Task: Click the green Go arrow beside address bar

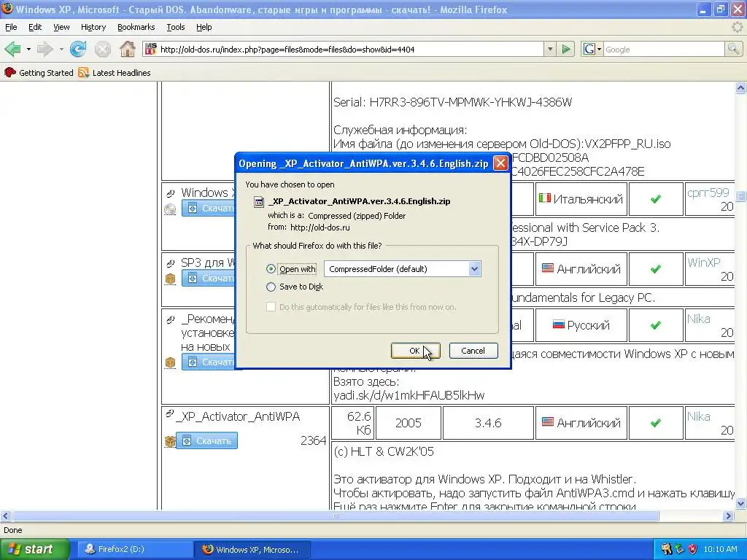Action: pos(566,49)
